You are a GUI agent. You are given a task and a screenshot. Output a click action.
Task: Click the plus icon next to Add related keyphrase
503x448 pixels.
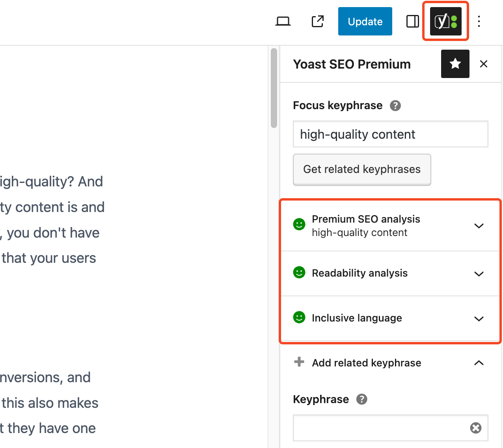click(299, 362)
